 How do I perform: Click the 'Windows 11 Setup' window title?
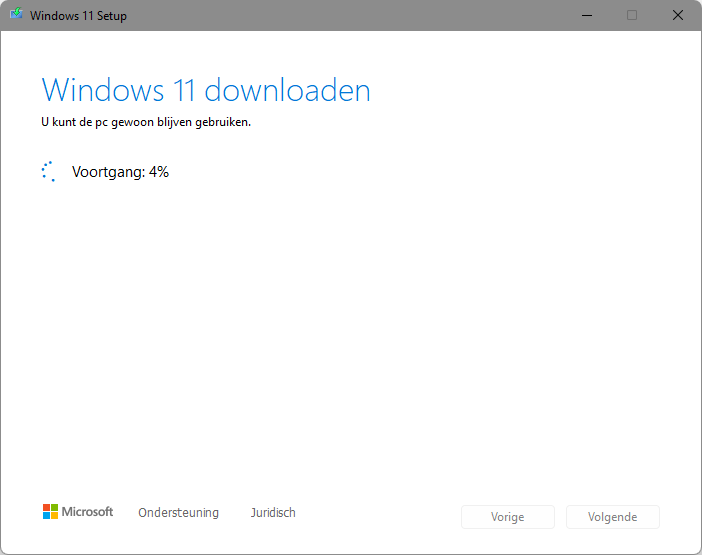click(78, 16)
